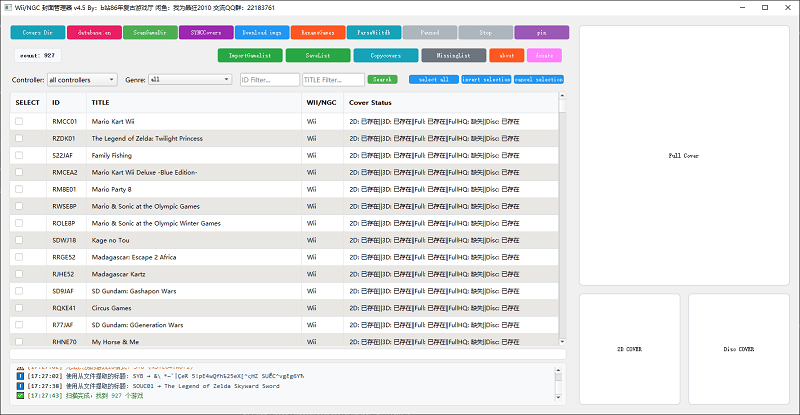Tick SD Gundam: GGeneration Wars checkbox
Image resolution: width=800 pixels, height=415 pixels.
point(19,325)
